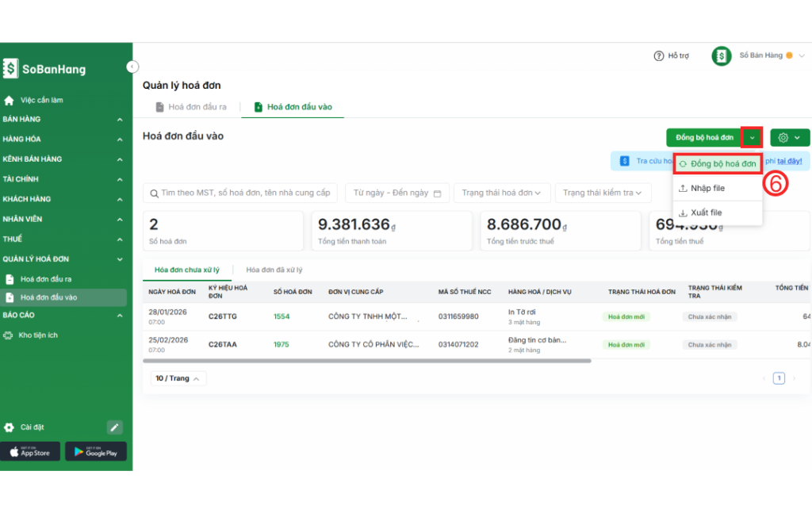This screenshot has width=812, height=513.
Task: Click the green Đồng bộ hoá đơn button
Action: pyautogui.click(x=703, y=138)
